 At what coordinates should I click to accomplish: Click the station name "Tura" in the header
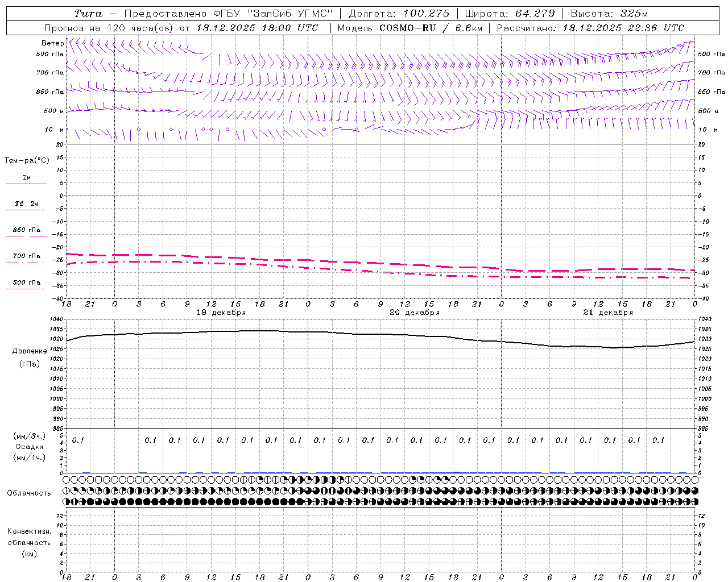(x=88, y=14)
